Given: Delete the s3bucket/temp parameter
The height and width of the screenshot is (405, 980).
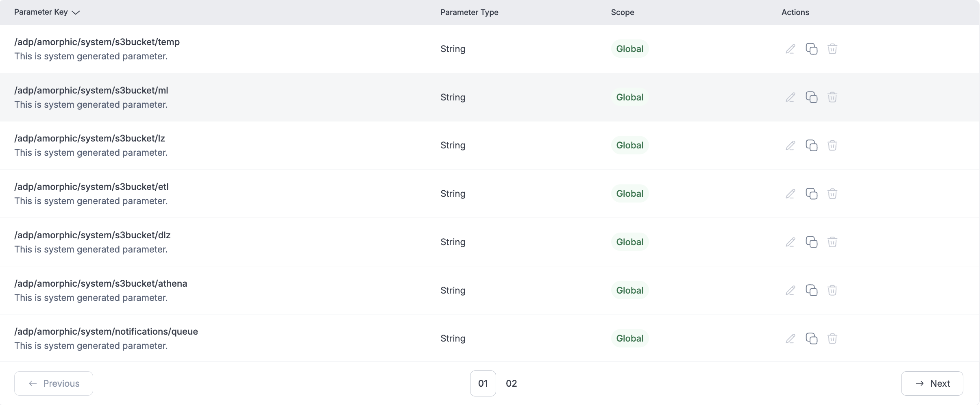Looking at the screenshot, I should (832, 49).
